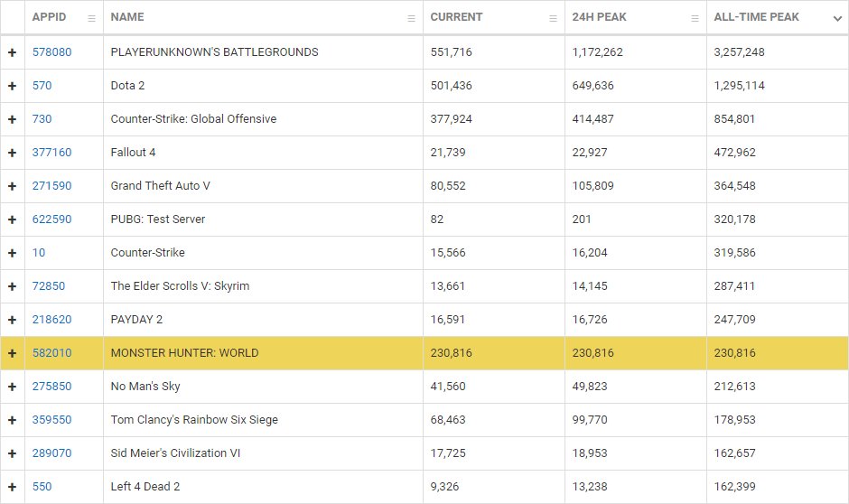The height and width of the screenshot is (504, 849).
Task: Expand the Fallout 4 row plus icon
Action: pyautogui.click(x=12, y=153)
